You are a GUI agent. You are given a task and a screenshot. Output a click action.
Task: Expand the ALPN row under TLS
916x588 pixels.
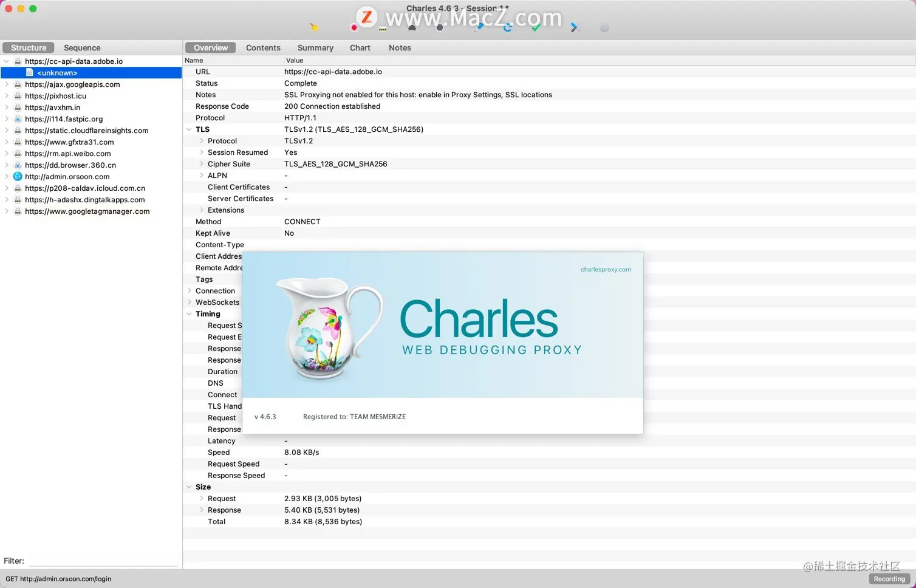(x=202, y=176)
